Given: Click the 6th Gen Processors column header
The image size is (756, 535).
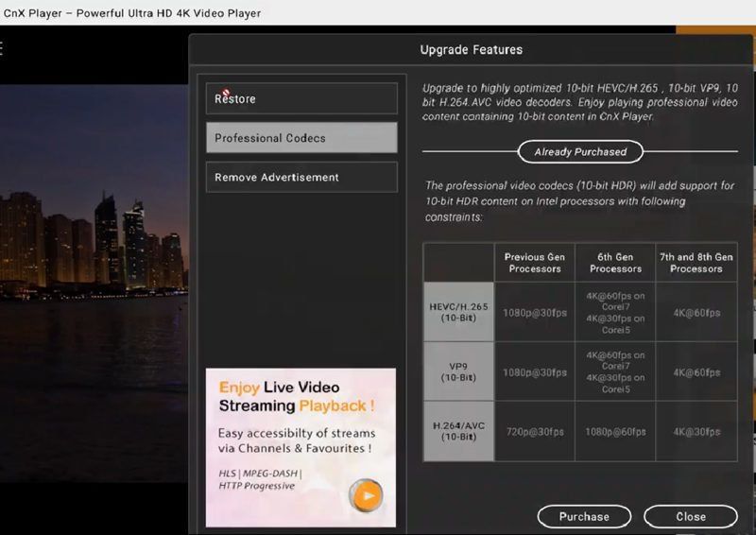Looking at the screenshot, I should (x=615, y=262).
